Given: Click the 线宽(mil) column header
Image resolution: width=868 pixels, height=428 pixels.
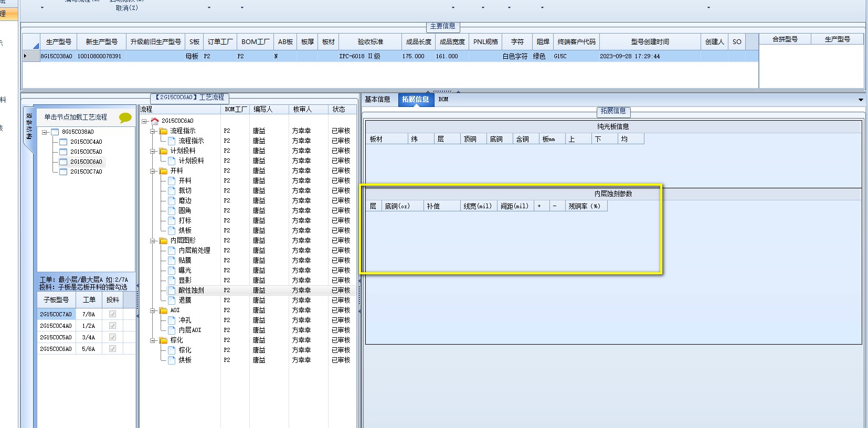Looking at the screenshot, I should coord(478,206).
